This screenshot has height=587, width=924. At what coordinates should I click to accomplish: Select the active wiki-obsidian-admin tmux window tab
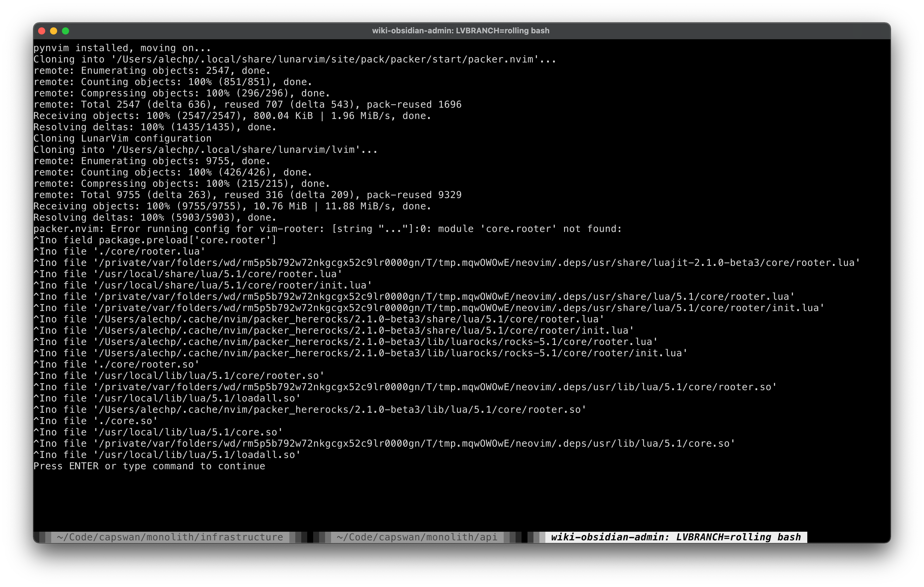(675, 537)
